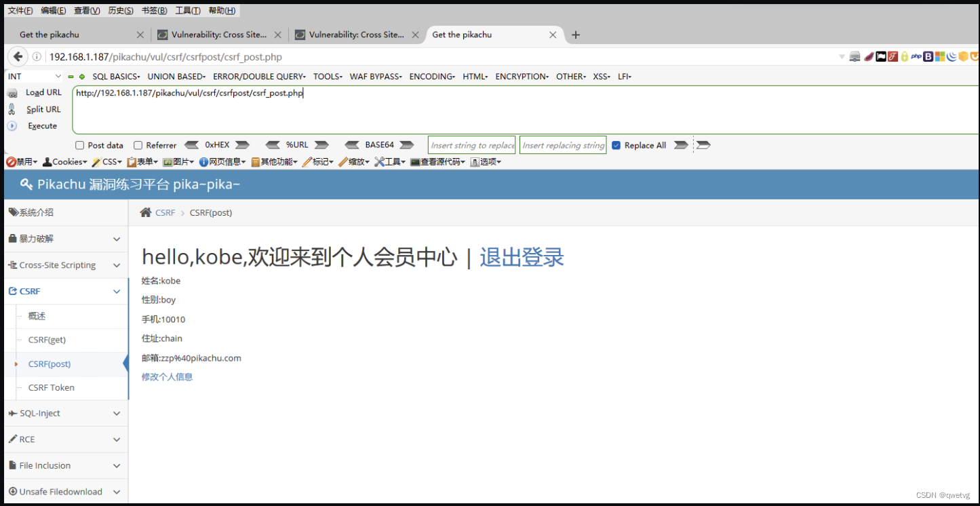Open the ENCODING dropdown in the HackBar menu
This screenshot has width=980, height=506.
tap(432, 76)
